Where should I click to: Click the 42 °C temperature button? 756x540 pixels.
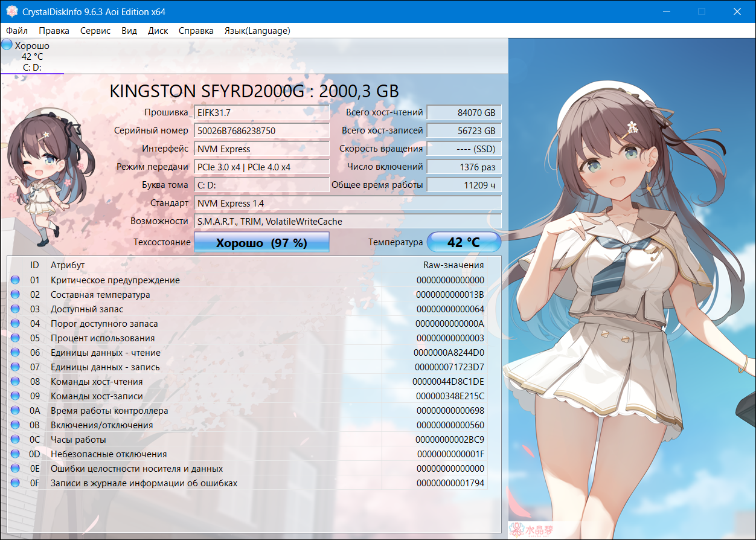click(464, 242)
